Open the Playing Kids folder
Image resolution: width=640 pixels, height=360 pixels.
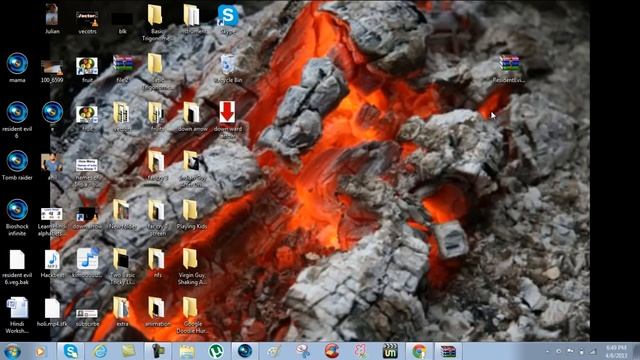(x=191, y=214)
